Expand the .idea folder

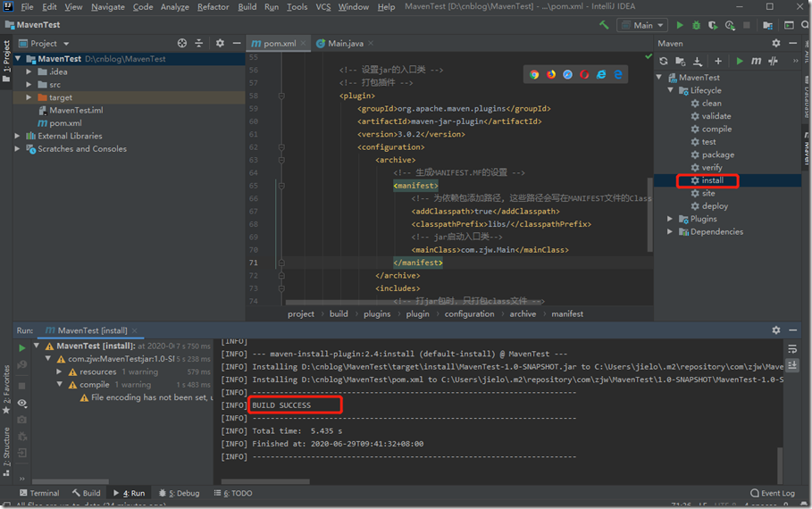29,71
